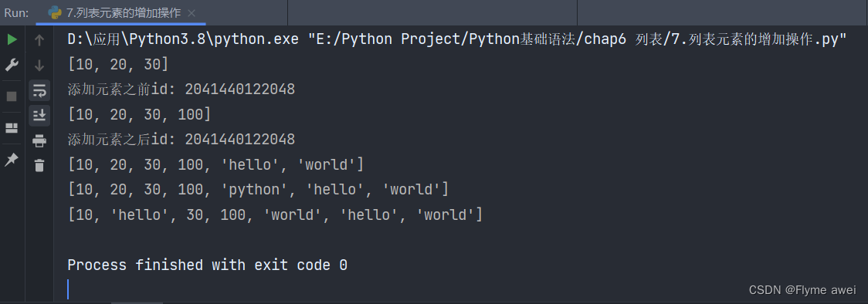The height and width of the screenshot is (304, 868).
Task: Click the Python file icon in the tab
Action: click(55, 12)
